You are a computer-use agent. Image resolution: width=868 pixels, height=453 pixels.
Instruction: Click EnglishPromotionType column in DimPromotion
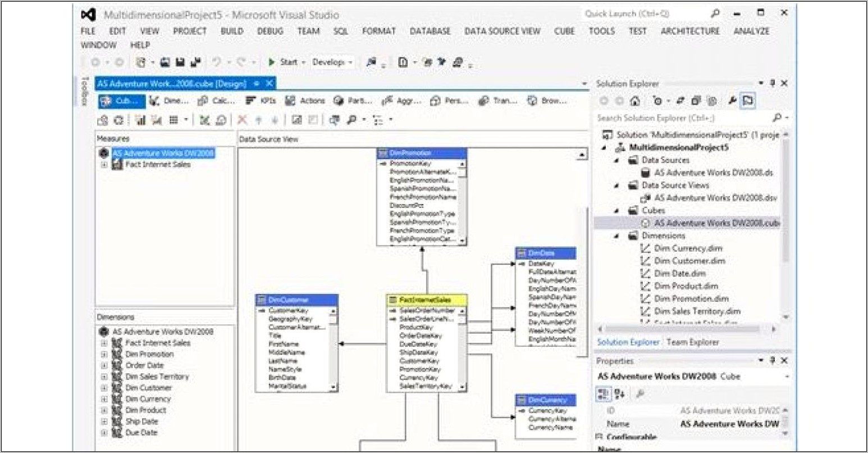[x=422, y=214]
